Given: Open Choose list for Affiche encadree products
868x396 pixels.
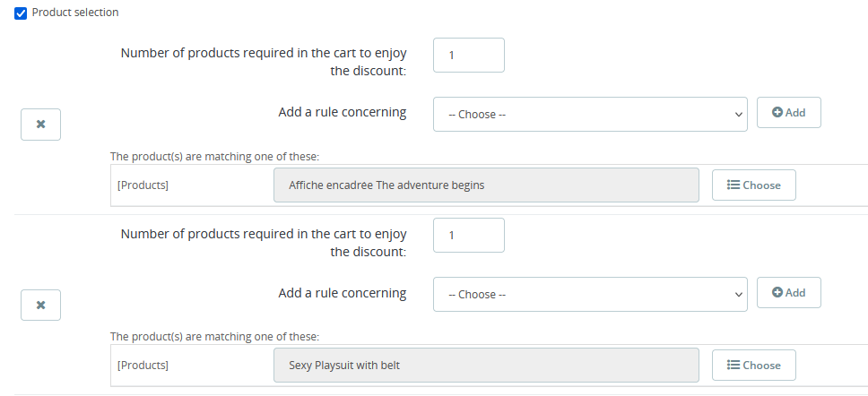Looking at the screenshot, I should (753, 185).
